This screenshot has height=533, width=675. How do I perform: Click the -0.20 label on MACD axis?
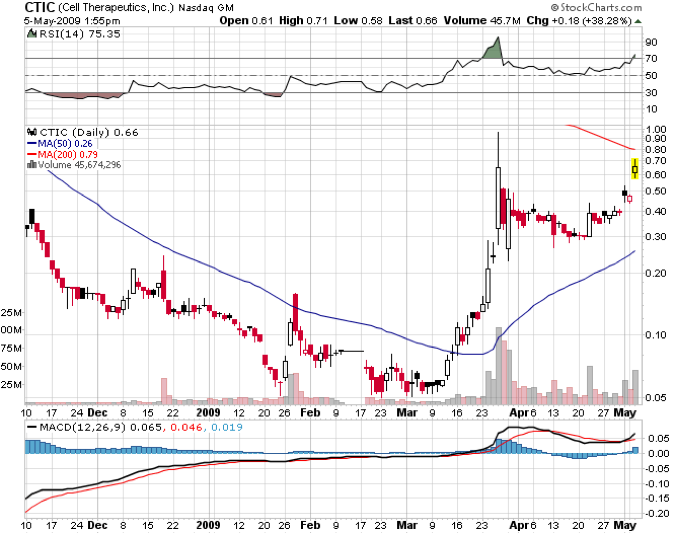click(x=656, y=513)
